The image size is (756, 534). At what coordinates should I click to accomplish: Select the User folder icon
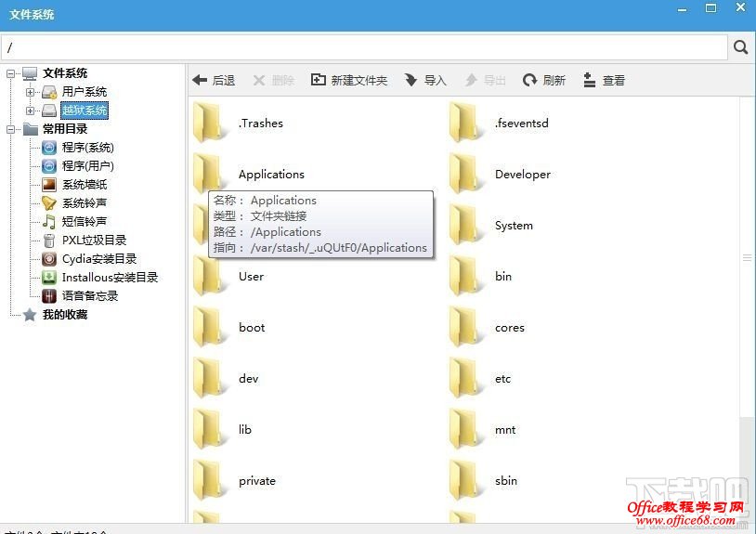click(x=209, y=275)
